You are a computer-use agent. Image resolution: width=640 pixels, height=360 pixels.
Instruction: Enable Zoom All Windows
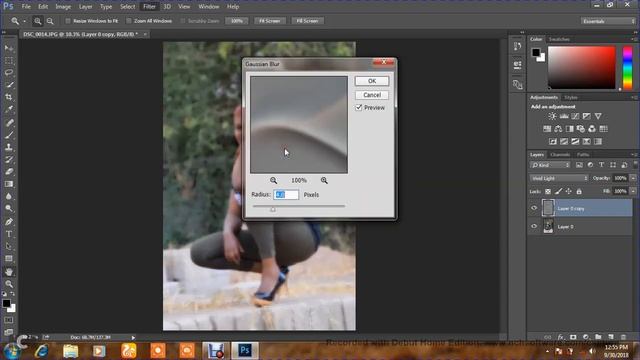click(x=129, y=21)
